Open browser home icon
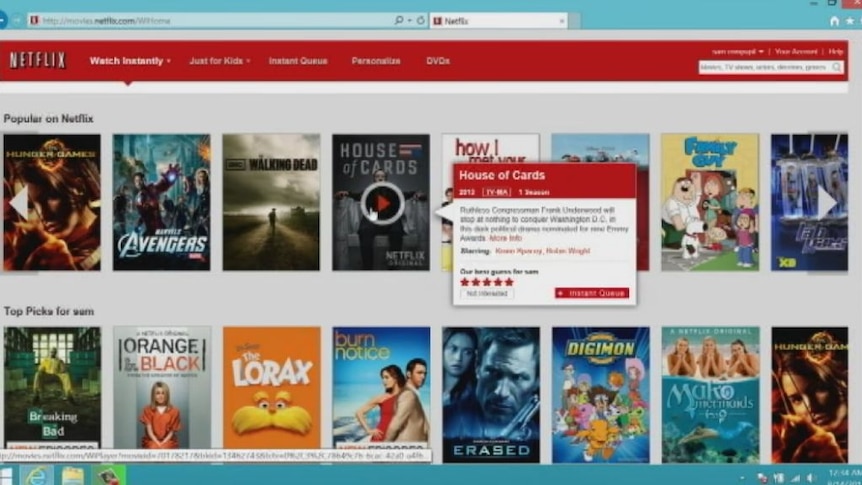862x485 pixels. point(834,21)
